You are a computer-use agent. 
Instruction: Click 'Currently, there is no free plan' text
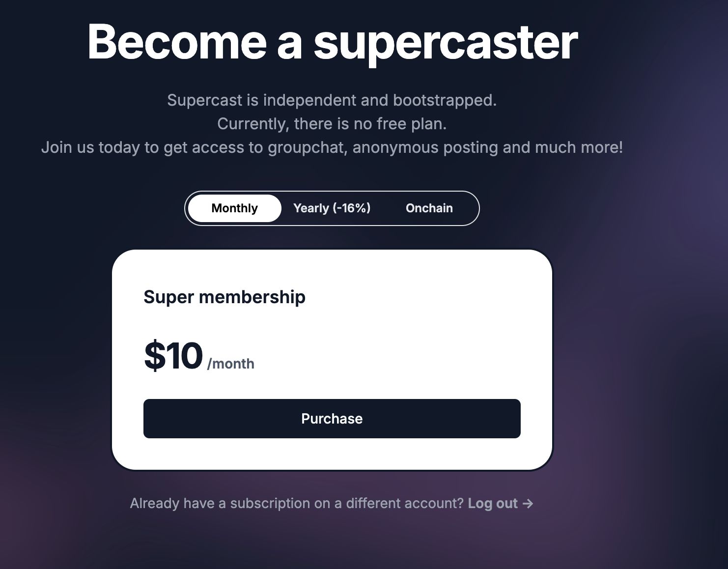click(332, 124)
